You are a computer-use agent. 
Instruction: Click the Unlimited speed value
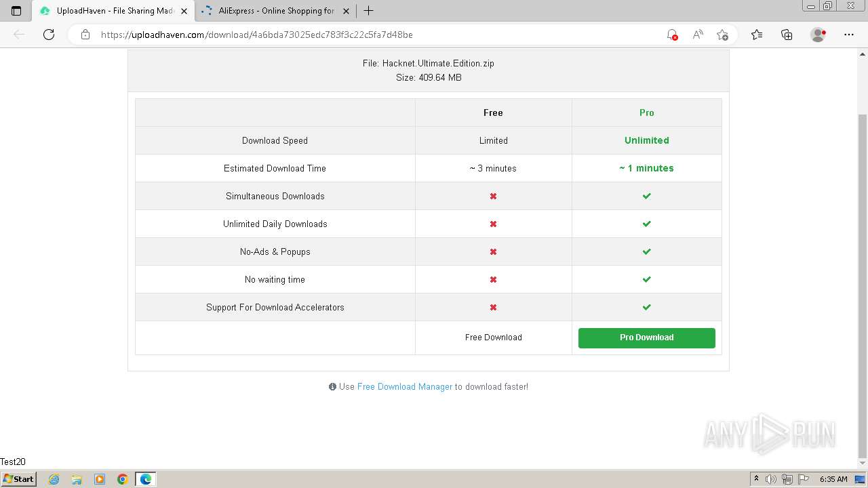pyautogui.click(x=647, y=141)
